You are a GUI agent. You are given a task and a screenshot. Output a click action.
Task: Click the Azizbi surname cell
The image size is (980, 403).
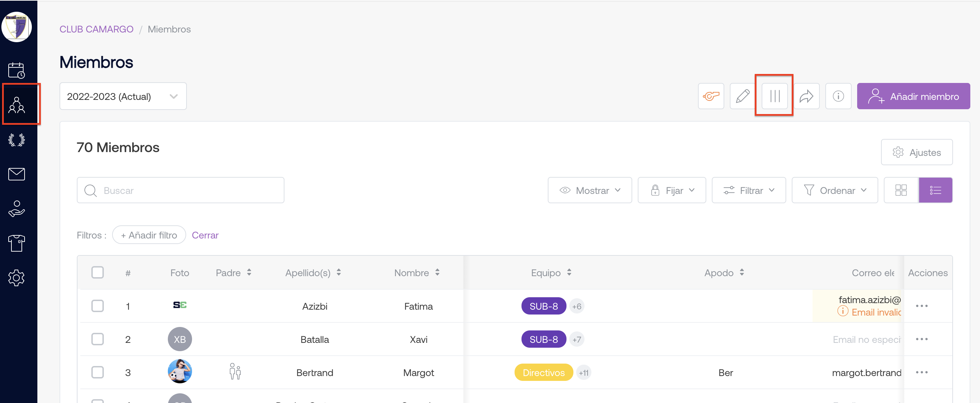315,306
